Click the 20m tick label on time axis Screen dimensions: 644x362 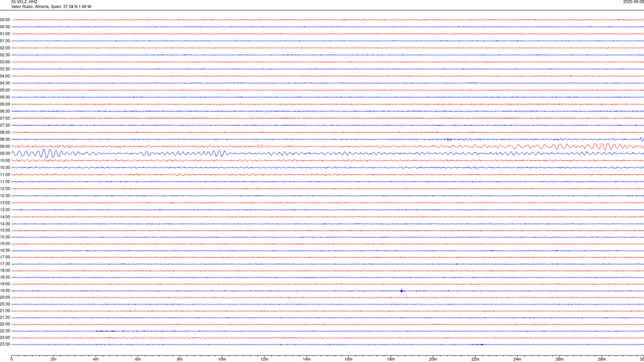433,359
